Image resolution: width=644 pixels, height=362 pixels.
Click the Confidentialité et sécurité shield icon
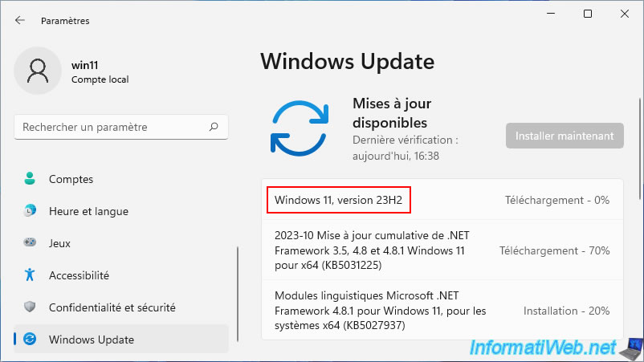click(x=30, y=307)
